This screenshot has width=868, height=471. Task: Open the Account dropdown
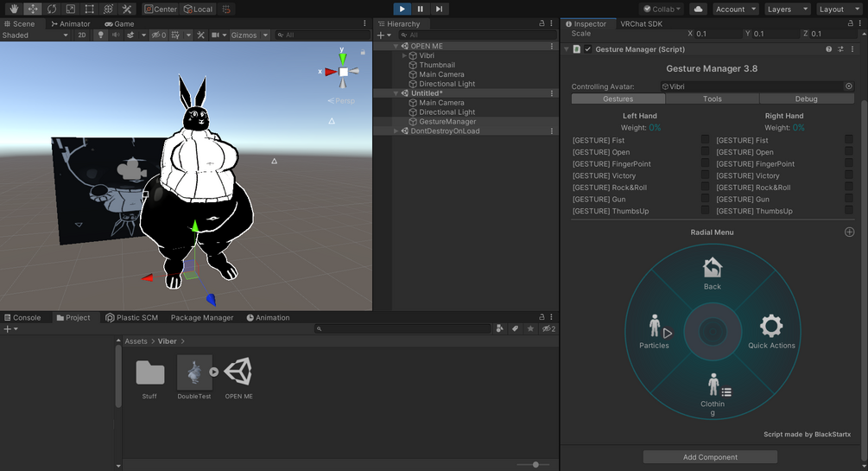735,9
